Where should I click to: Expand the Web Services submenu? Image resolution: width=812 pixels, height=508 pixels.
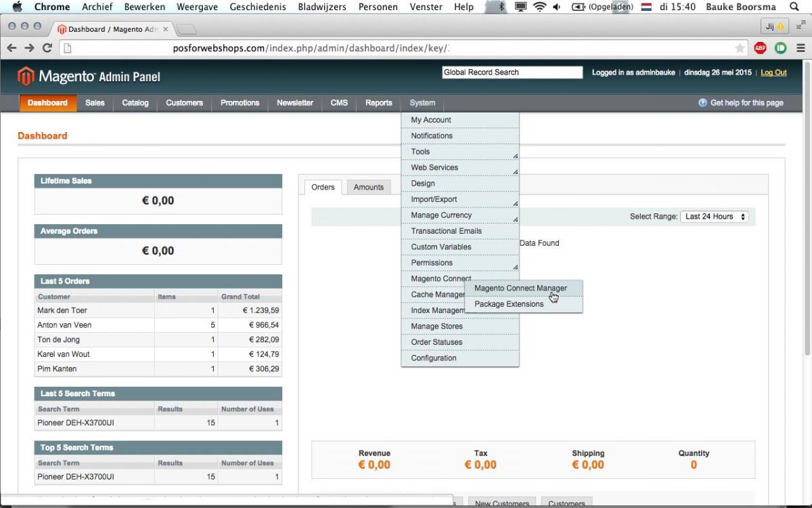pyautogui.click(x=460, y=167)
